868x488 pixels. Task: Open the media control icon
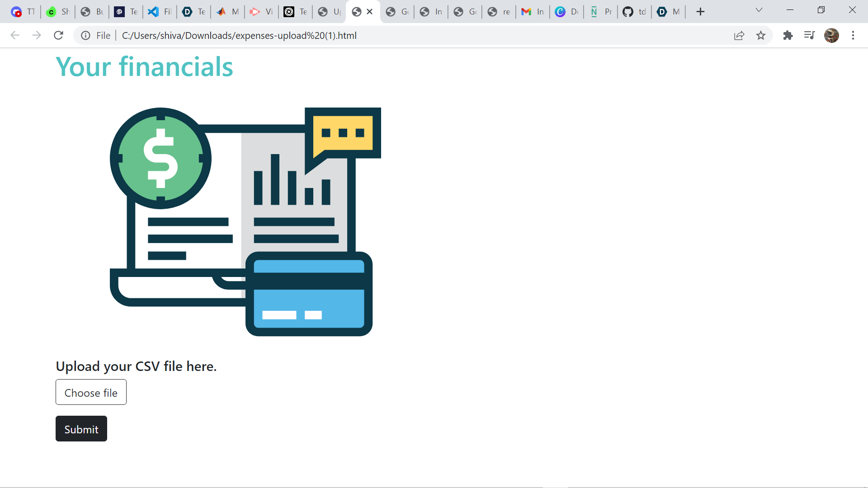click(809, 35)
